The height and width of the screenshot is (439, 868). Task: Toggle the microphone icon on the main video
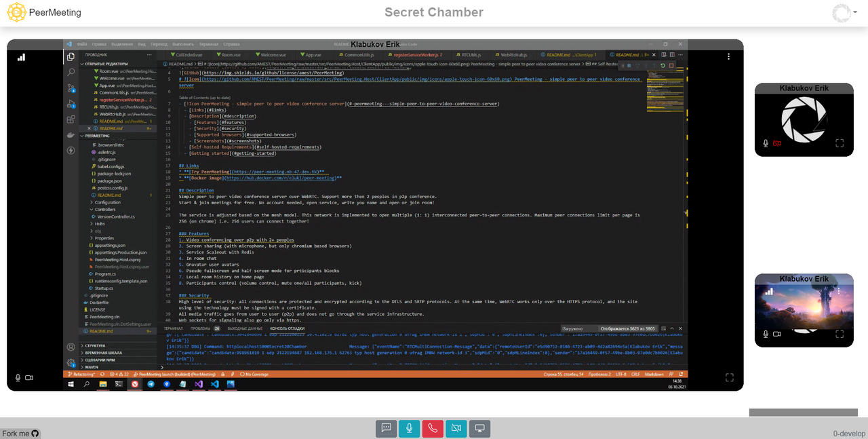18,377
